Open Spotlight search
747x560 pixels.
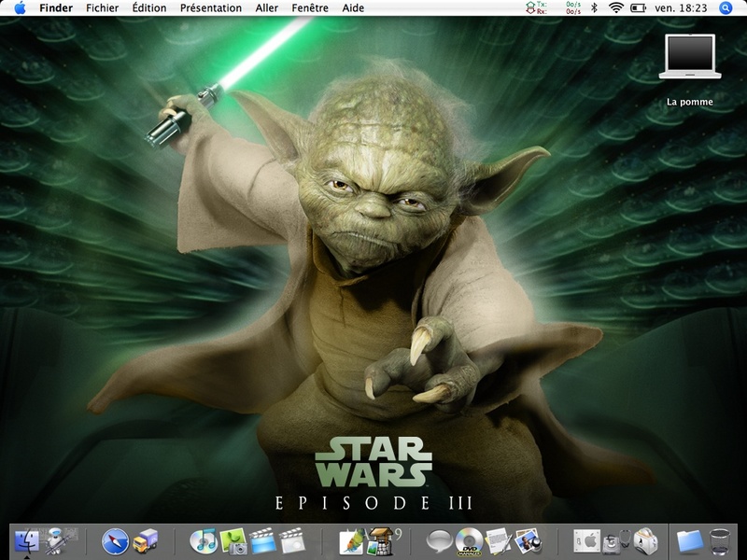[726, 8]
